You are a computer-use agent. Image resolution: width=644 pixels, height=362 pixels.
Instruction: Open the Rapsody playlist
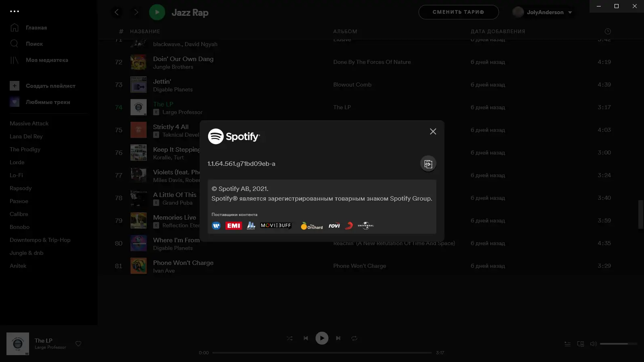(x=21, y=188)
